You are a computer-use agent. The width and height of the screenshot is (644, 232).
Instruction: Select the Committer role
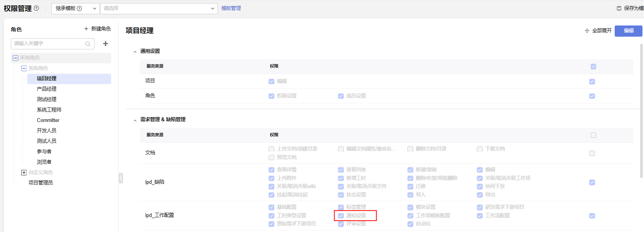pos(48,120)
